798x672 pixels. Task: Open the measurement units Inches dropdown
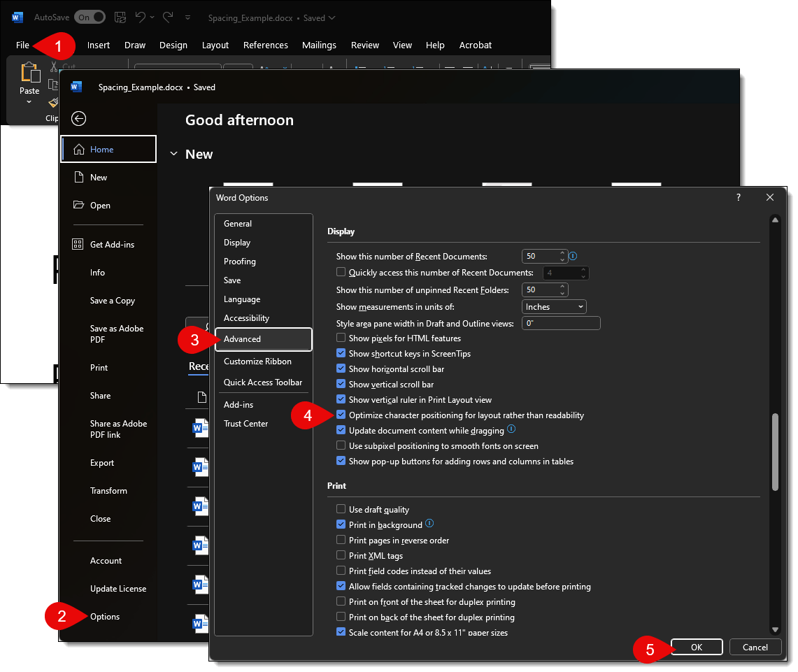(554, 307)
